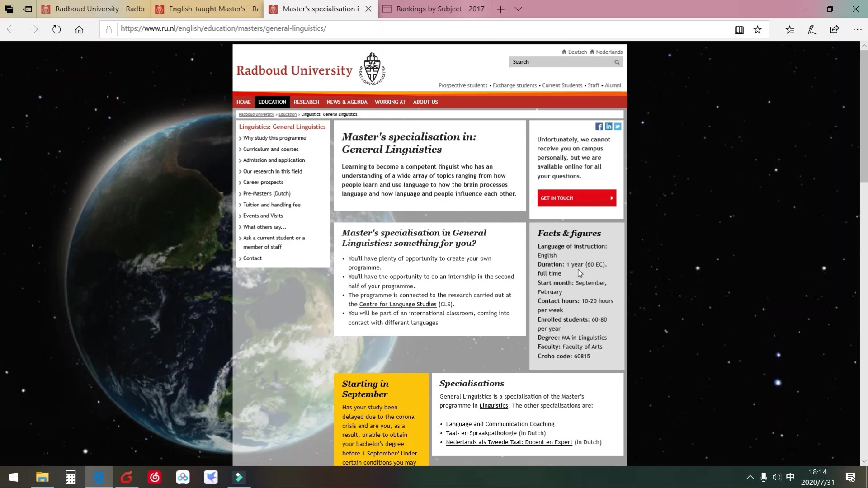Click the Edge icon in taskbar
Viewport: 868px width, 488px height.
pyautogui.click(x=99, y=477)
